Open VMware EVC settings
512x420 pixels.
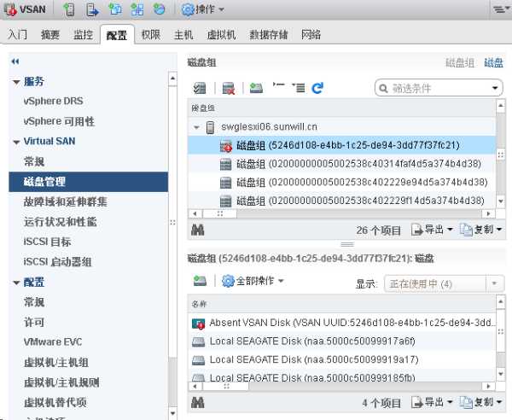point(53,342)
